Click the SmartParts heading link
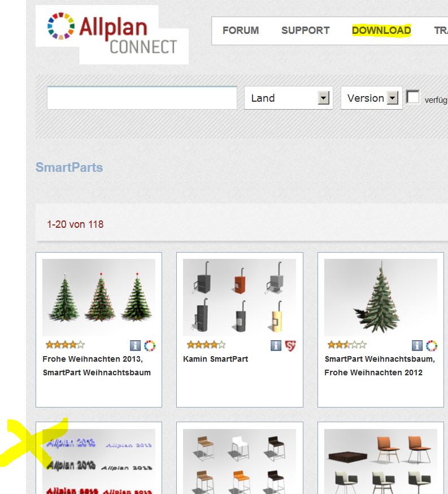Image resolution: width=448 pixels, height=494 pixels. tap(69, 167)
